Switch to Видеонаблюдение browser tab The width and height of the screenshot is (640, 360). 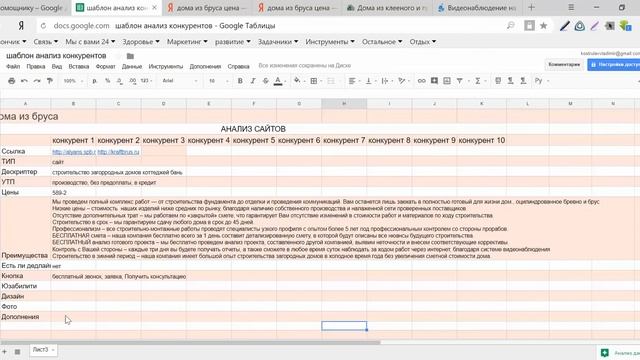click(x=477, y=8)
